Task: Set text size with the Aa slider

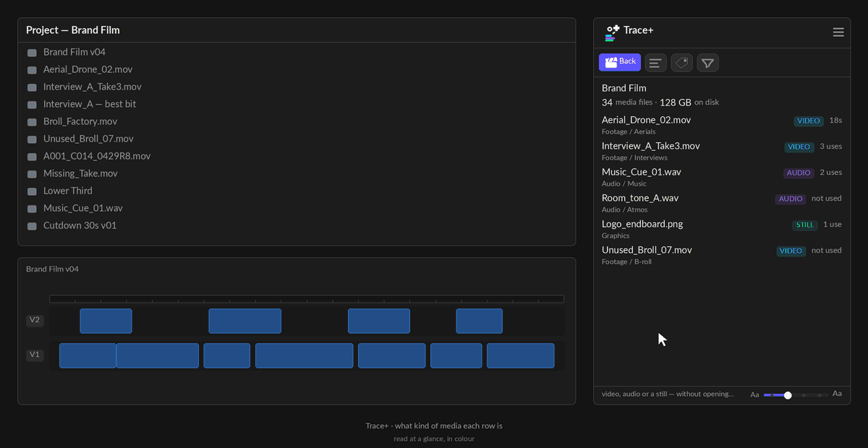Action: point(796,395)
